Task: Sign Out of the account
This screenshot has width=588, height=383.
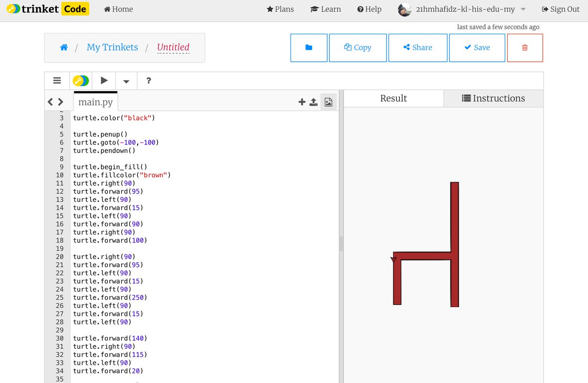Action: [x=561, y=9]
